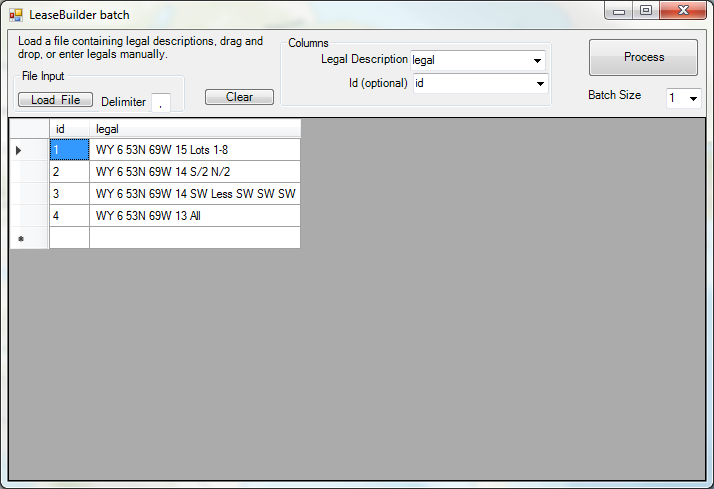Select cell 'WY 6 53N 69W 13 All'
The height and width of the screenshot is (489, 714).
(195, 215)
